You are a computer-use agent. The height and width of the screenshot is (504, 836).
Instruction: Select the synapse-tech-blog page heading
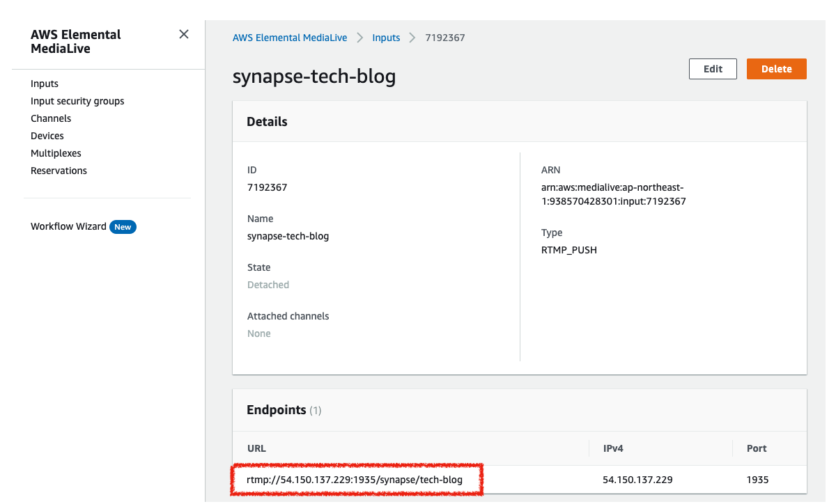314,76
